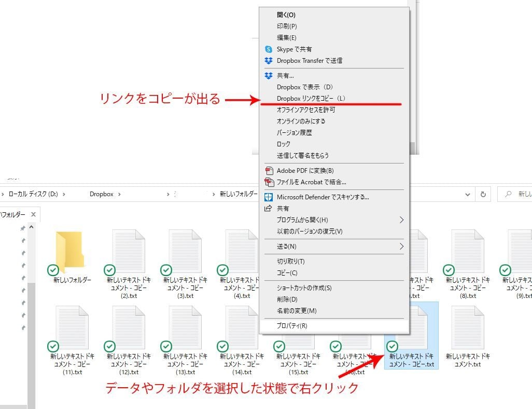Click the Microsoft Defender shield icon
This screenshot has height=409, width=532.
269,197
